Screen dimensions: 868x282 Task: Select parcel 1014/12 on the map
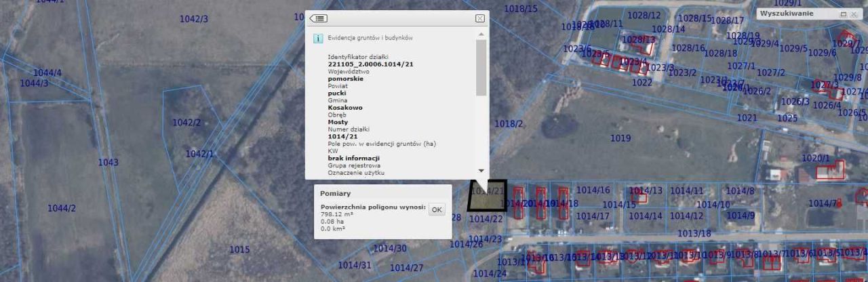coord(687,216)
